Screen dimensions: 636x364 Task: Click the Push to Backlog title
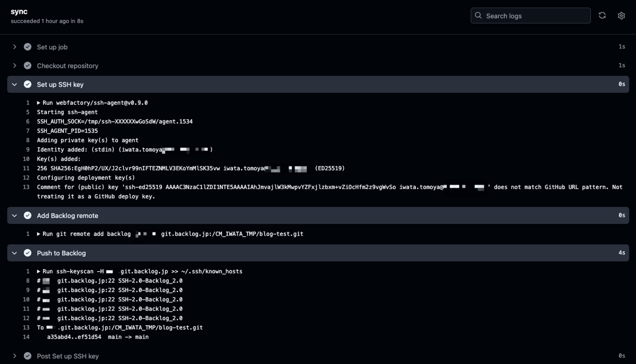click(x=61, y=253)
